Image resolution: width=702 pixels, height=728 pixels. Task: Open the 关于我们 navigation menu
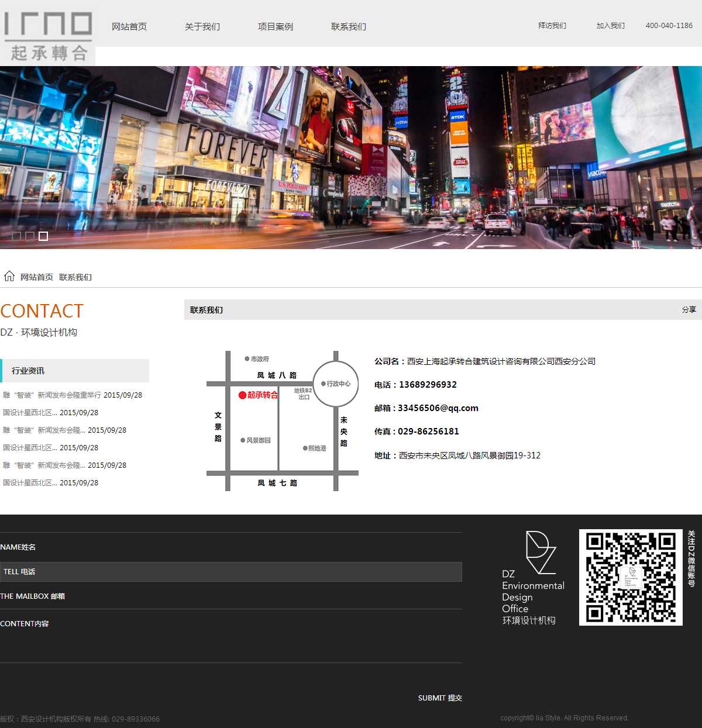[x=202, y=27]
